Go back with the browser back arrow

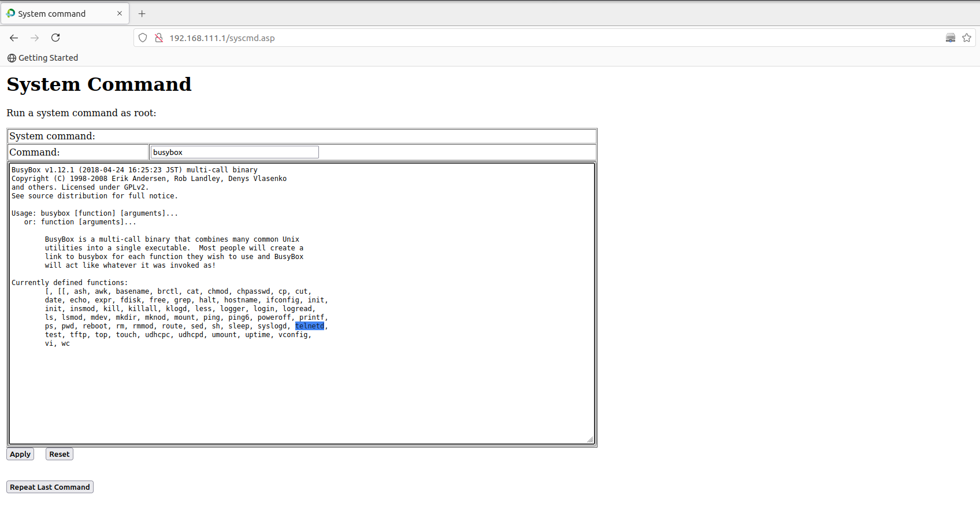tap(14, 38)
